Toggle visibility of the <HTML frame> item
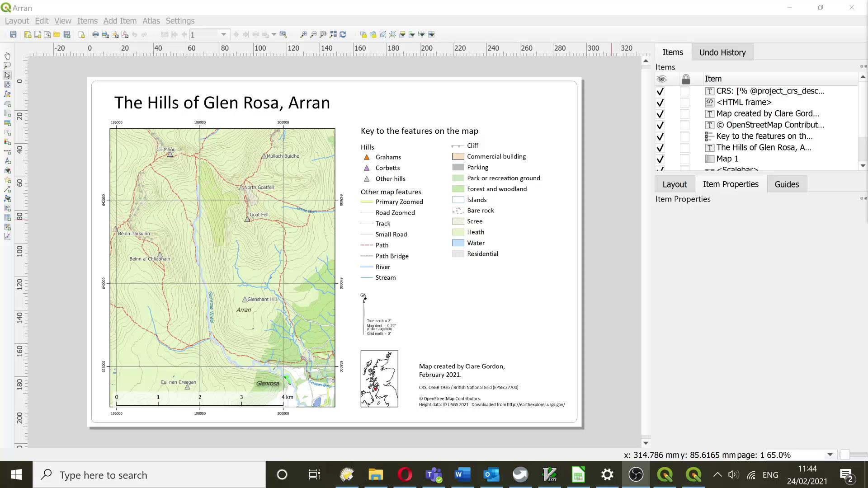 (660, 102)
